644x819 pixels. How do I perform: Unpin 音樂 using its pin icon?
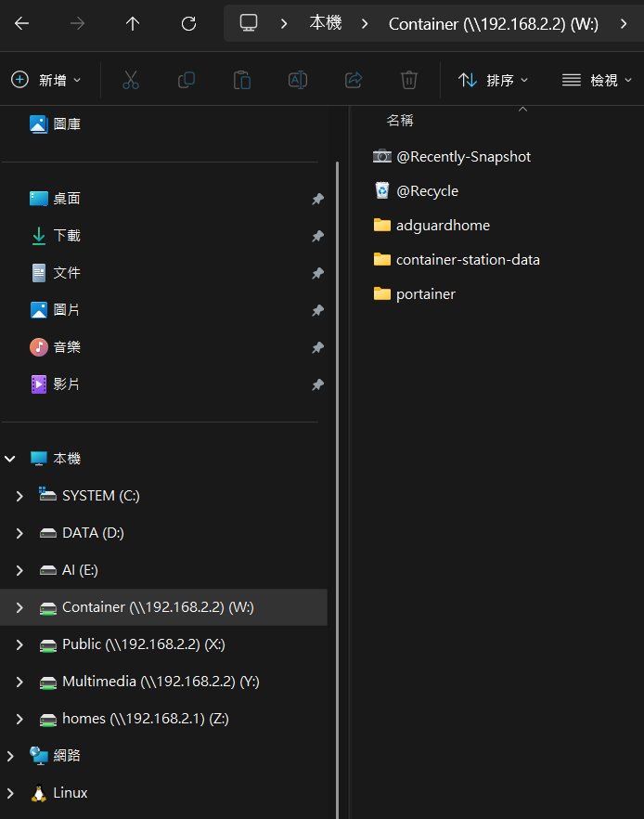[x=318, y=347]
